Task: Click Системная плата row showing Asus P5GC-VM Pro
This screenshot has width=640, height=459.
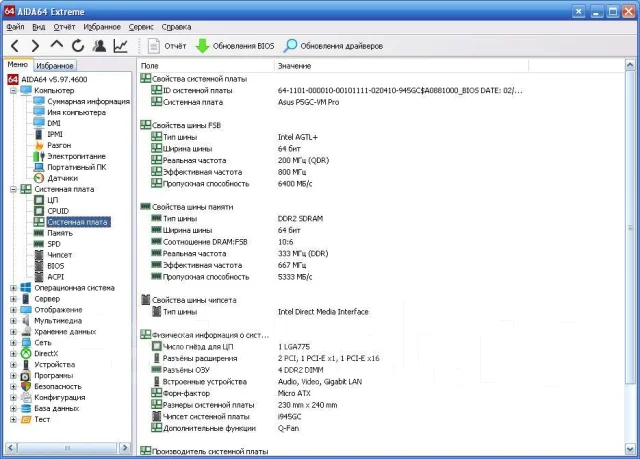Action: pos(339,102)
